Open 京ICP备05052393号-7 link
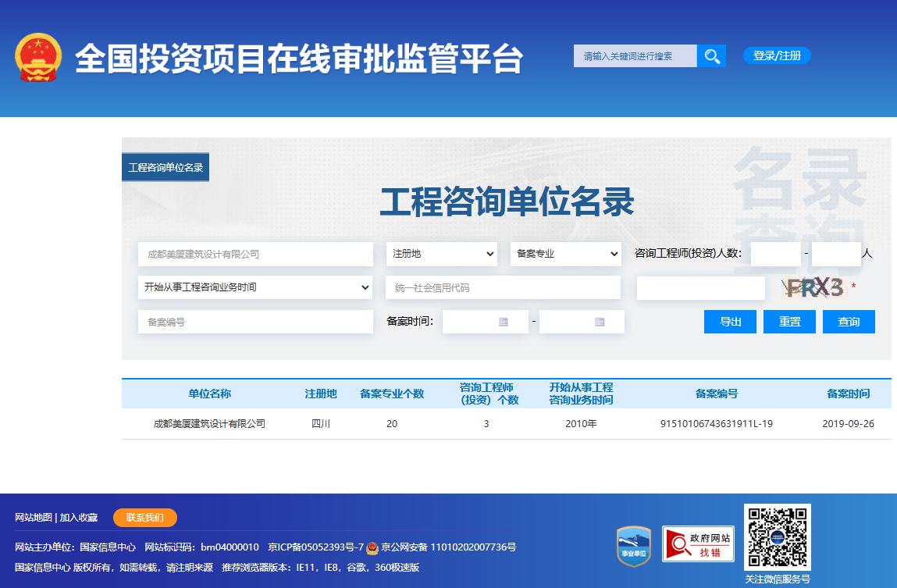This screenshot has width=897, height=588. [315, 547]
